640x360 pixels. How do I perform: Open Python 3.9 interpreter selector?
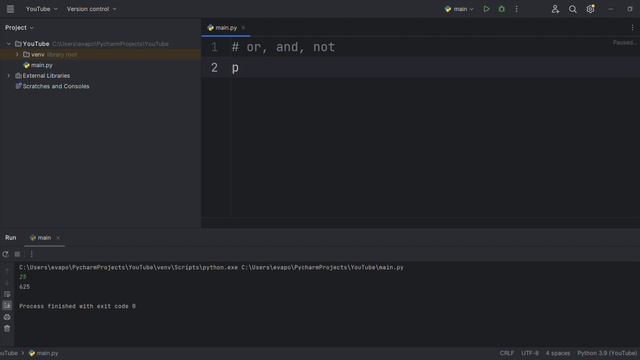pos(607,353)
